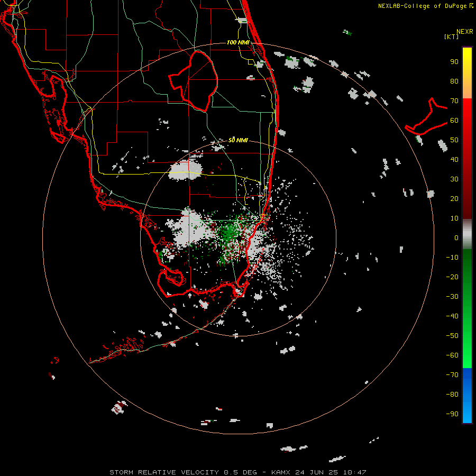Image resolution: width=476 pixels, height=476 pixels.
Task: Click the -90 value on velocity scale
Action: click(x=452, y=414)
